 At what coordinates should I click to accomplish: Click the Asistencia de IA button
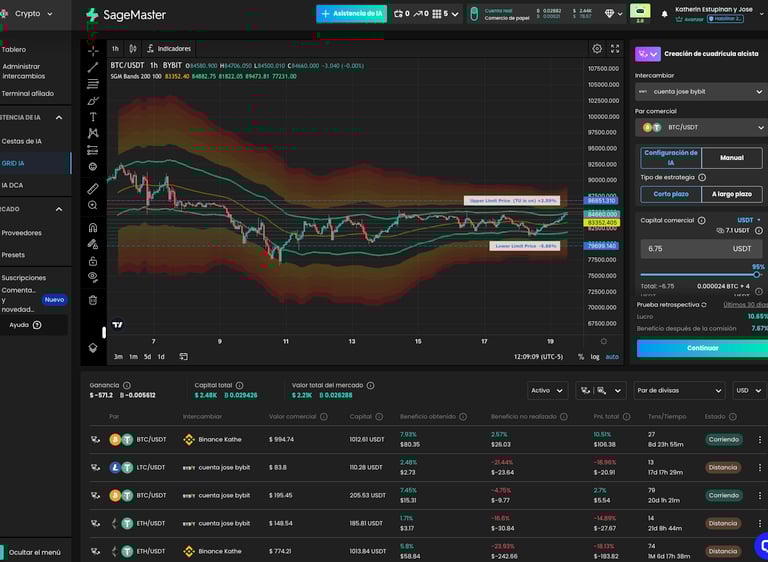click(352, 14)
